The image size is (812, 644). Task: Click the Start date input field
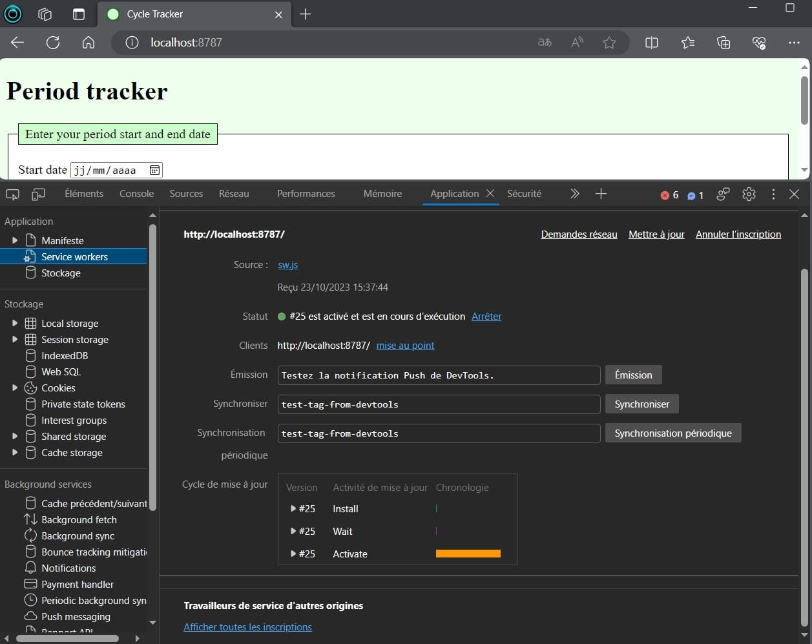click(110, 170)
